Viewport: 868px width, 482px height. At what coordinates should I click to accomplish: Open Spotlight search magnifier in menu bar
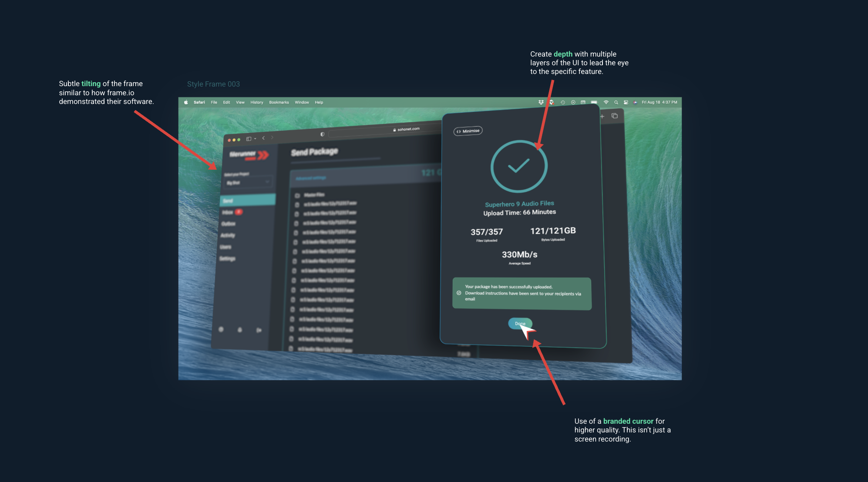pos(616,102)
